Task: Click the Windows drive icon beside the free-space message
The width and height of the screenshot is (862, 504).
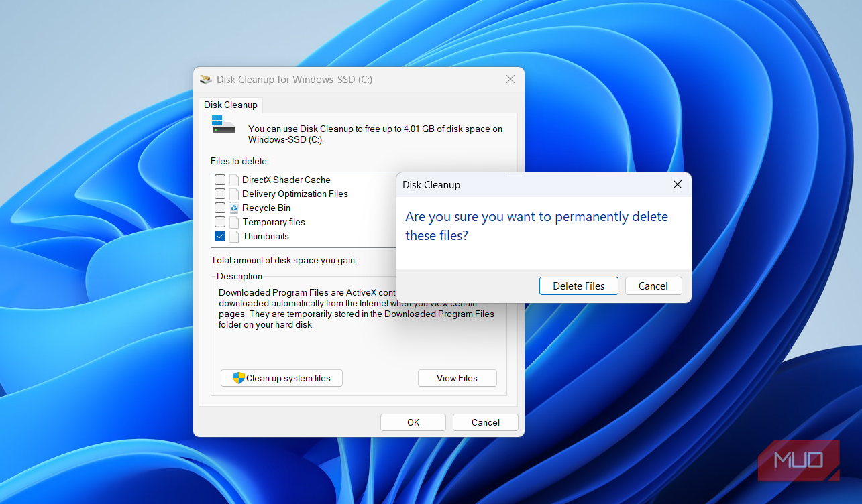Action: [x=223, y=125]
